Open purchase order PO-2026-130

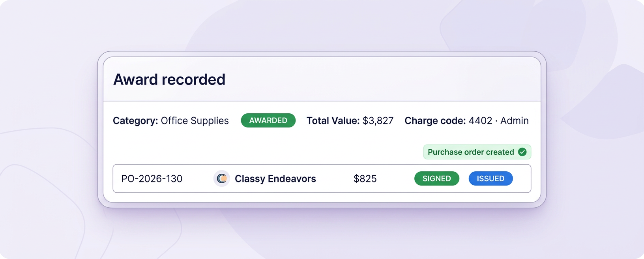(152, 178)
